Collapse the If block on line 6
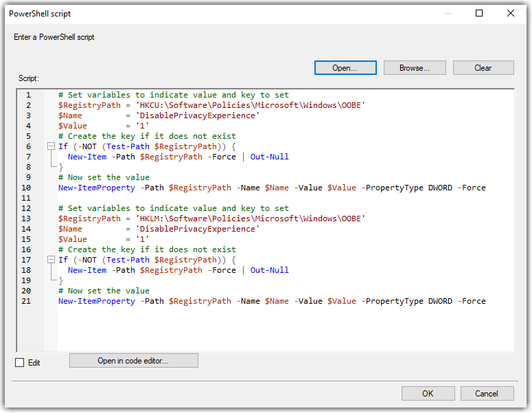The height and width of the screenshot is (413, 532). (x=51, y=146)
